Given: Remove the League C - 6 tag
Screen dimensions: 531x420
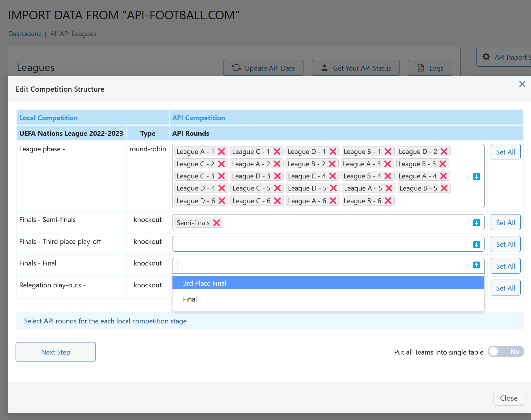Looking at the screenshot, I should click(277, 201).
